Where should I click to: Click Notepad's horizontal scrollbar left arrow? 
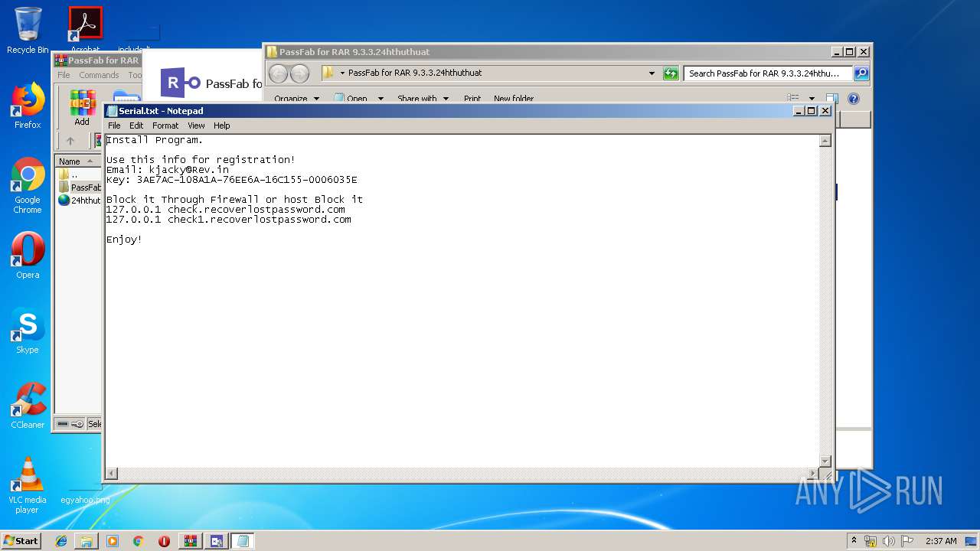(x=112, y=474)
